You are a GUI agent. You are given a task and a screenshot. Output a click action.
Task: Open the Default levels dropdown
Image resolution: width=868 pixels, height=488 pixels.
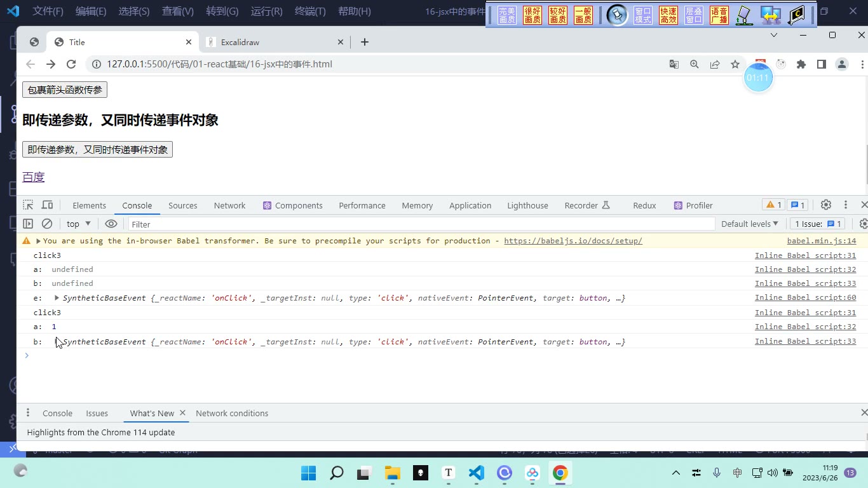750,224
